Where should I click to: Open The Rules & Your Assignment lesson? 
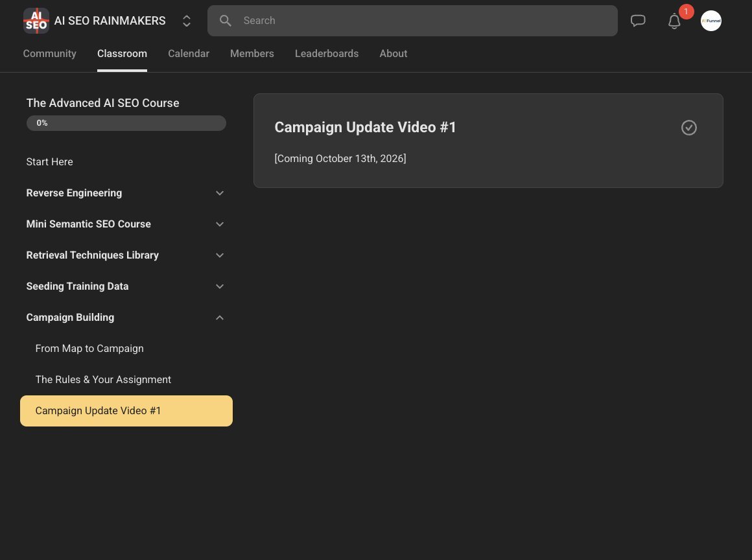coord(126,380)
